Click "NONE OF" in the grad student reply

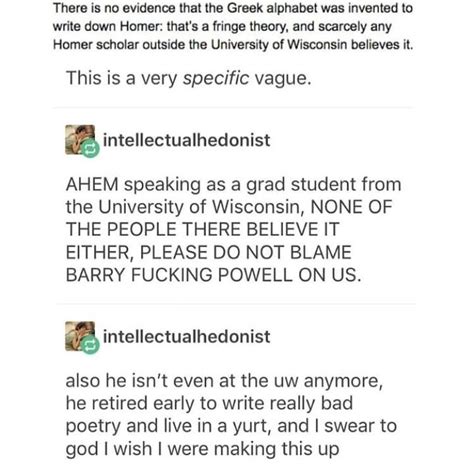[351, 207]
